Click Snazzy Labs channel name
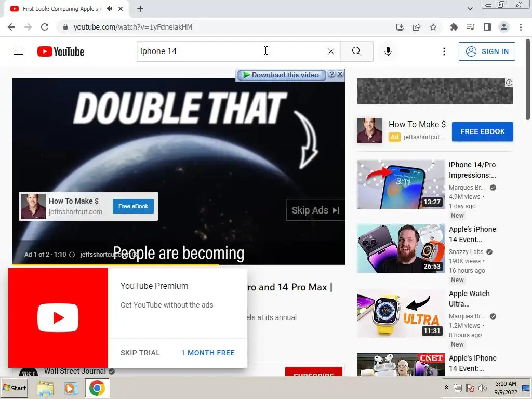 (466, 252)
